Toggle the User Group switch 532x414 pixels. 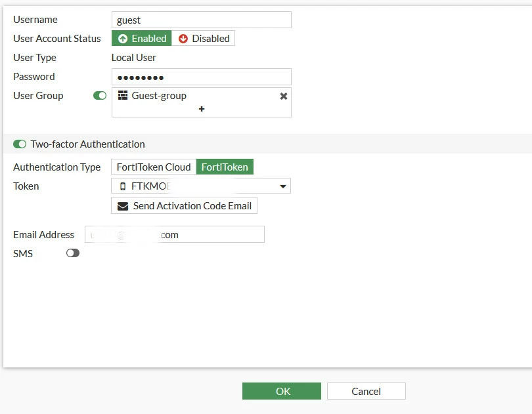pyautogui.click(x=100, y=96)
